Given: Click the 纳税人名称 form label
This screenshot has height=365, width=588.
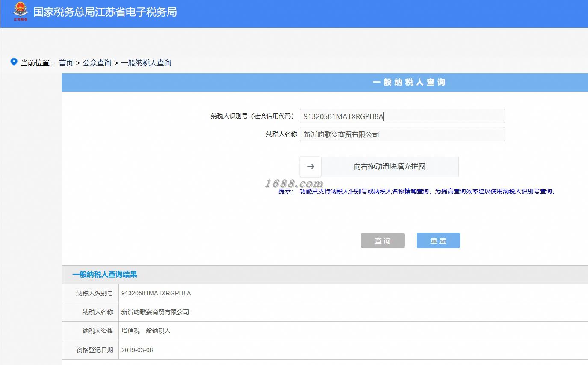Looking at the screenshot, I should click(281, 134).
